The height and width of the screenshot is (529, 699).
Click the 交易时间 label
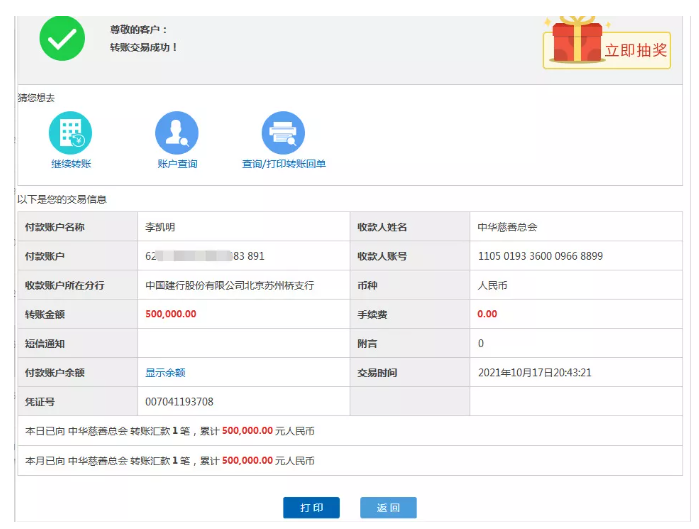[377, 373]
